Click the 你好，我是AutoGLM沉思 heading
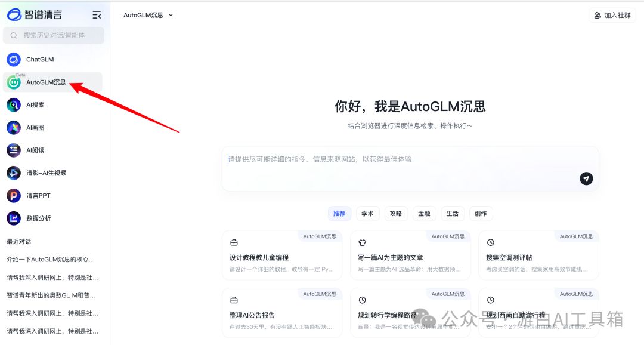This screenshot has height=345, width=644. [x=410, y=106]
